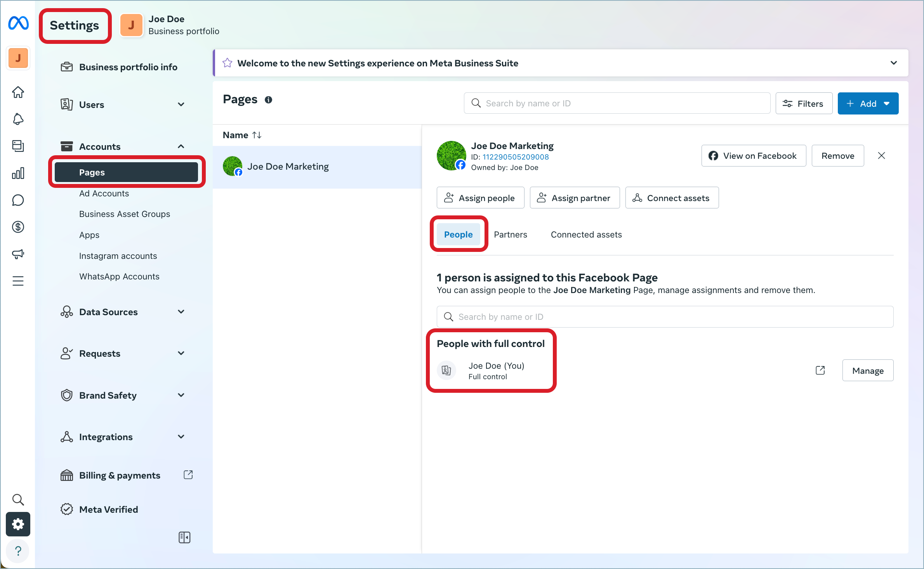Open the Help question mark icon

[x=18, y=551]
